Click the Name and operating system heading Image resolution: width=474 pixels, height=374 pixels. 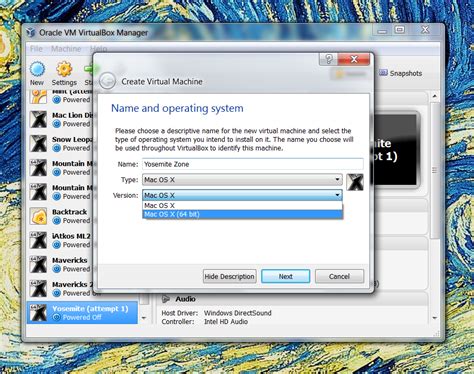pyautogui.click(x=177, y=108)
